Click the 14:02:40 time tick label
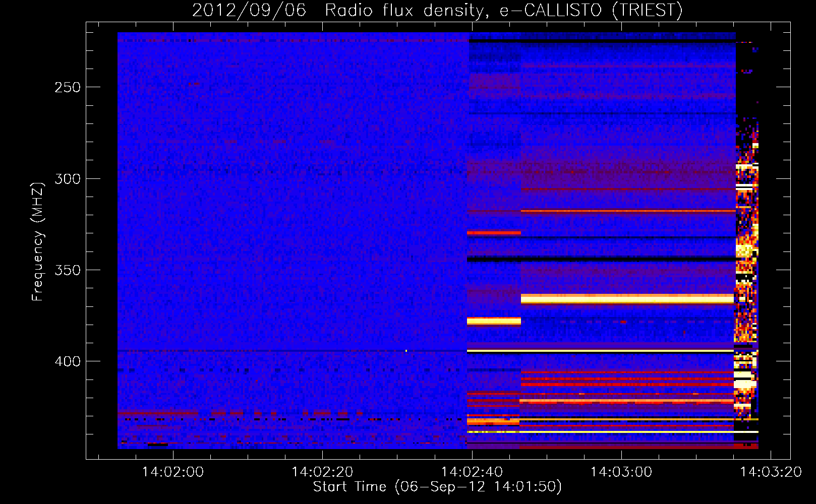Screen dimensions: 816x504 [x=472, y=472]
